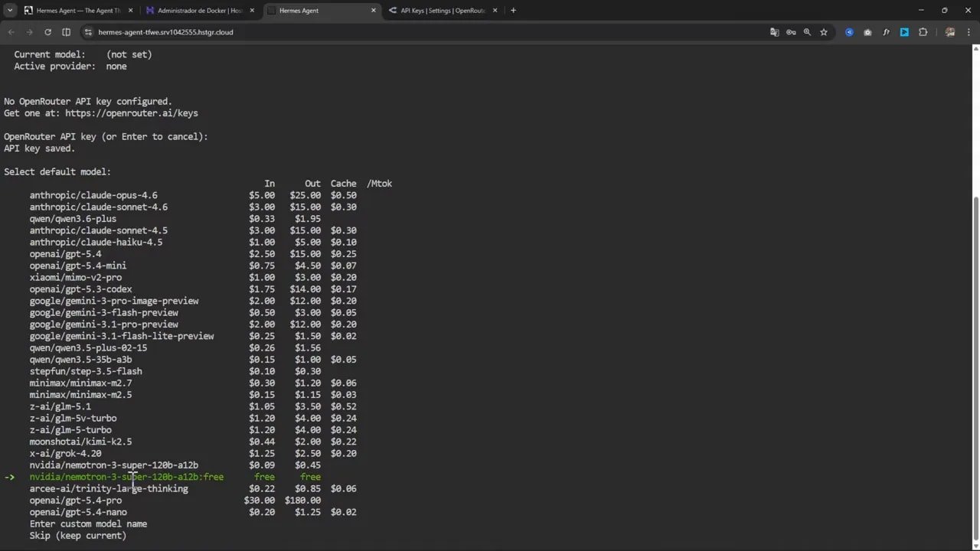Open the saved passwords key icon
Screen dimensions: 980x551
coord(791,32)
